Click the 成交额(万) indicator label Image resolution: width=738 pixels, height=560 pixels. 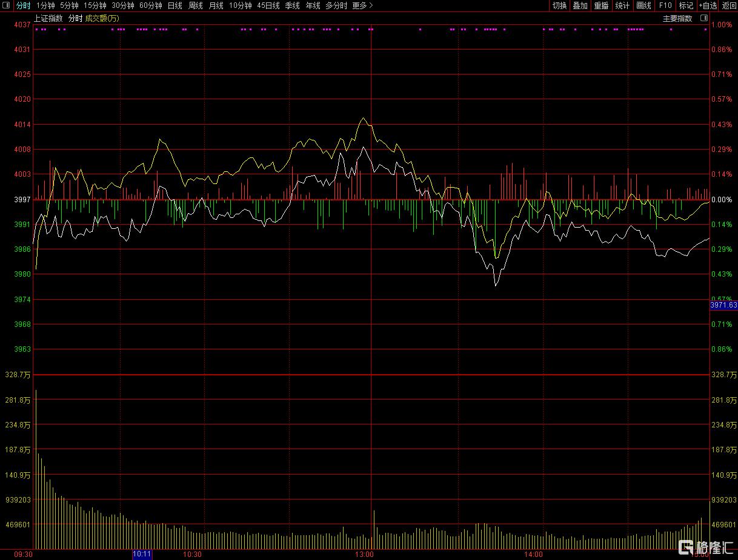coord(102,18)
